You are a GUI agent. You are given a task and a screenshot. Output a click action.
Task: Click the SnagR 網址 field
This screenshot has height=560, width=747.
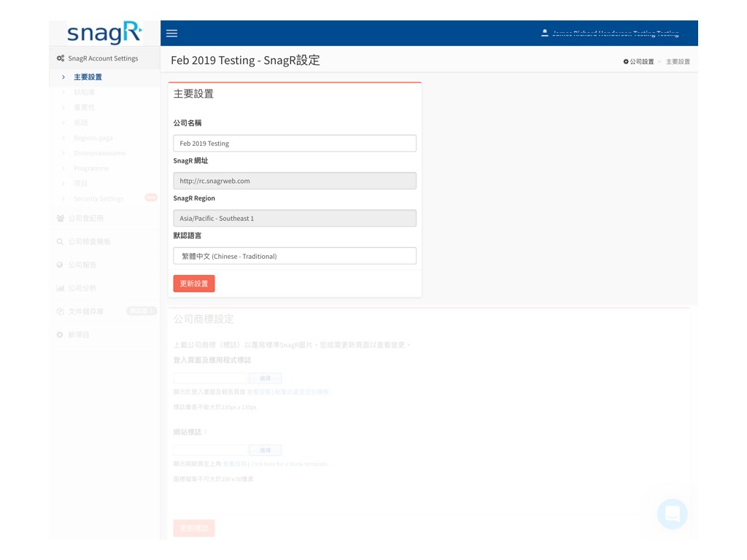click(x=295, y=181)
